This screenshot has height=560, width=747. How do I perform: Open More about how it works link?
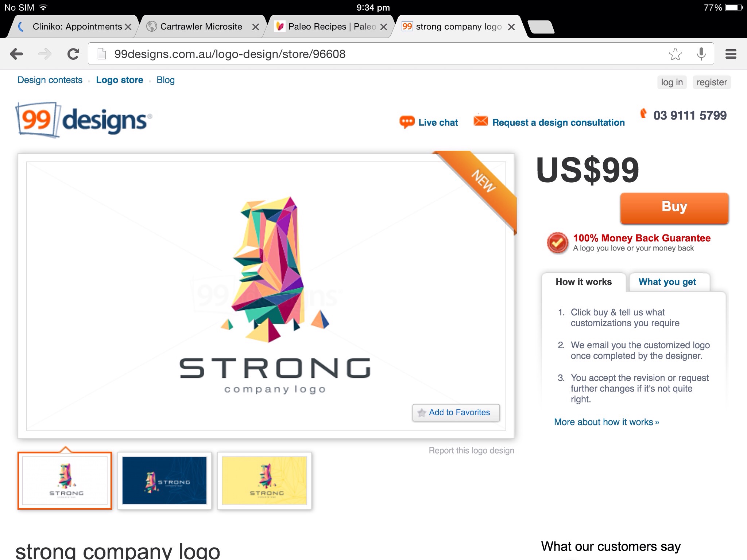click(x=607, y=422)
